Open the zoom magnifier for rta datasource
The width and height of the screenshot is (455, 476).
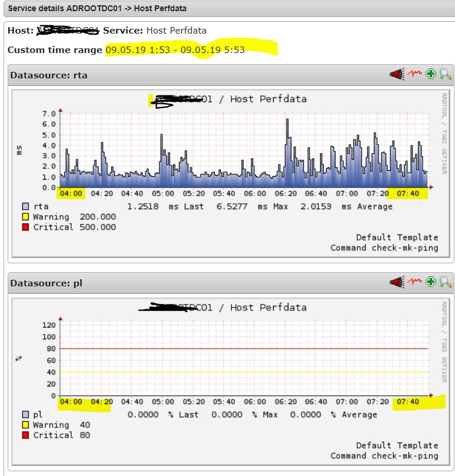(446, 74)
